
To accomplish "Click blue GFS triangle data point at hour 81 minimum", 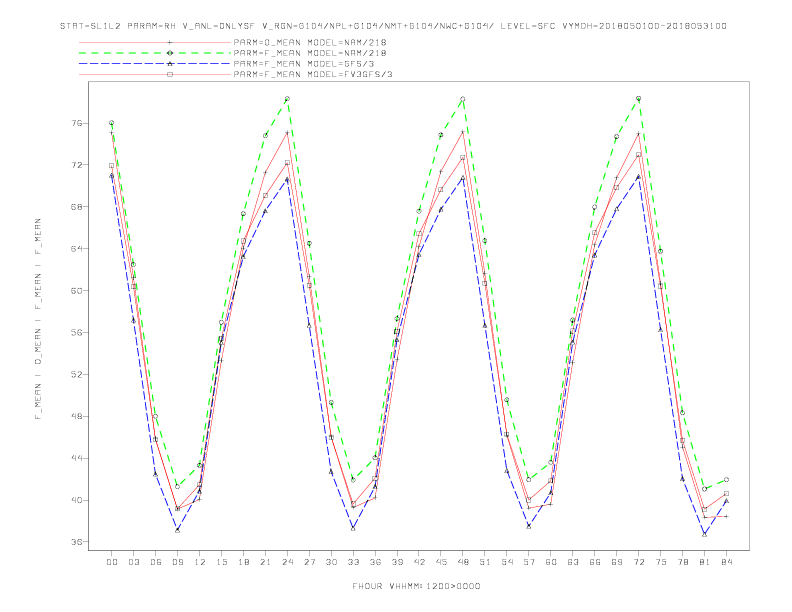I will [x=705, y=534].
